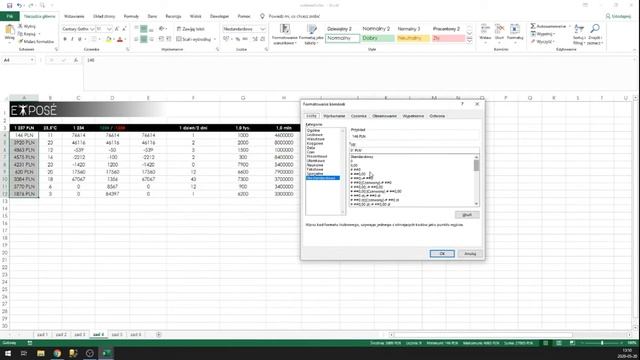Open the Name Box dropdown arrow
The height and width of the screenshot is (360, 640).
coord(32,60)
